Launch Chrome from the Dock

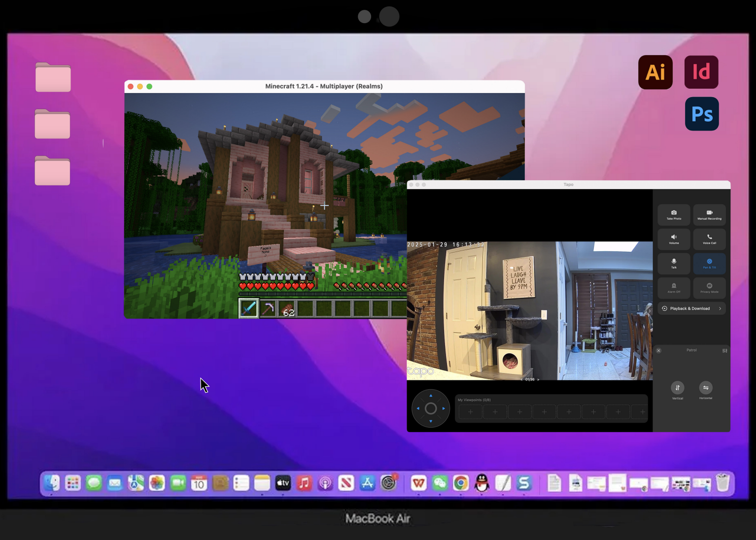tap(460, 483)
